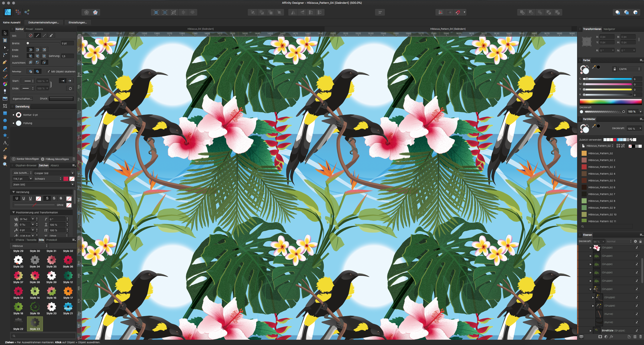
Task: Select the Vector Crop tool
Action: (x=5, y=106)
